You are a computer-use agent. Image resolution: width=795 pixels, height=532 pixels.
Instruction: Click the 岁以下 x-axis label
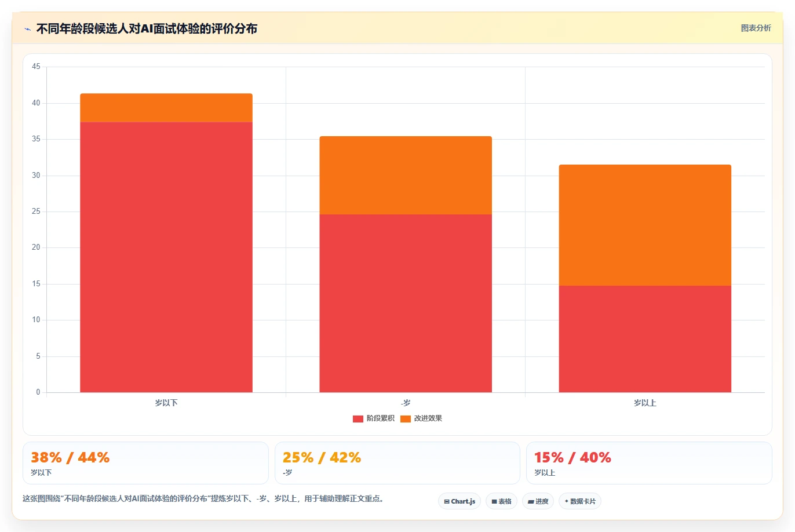point(166,403)
